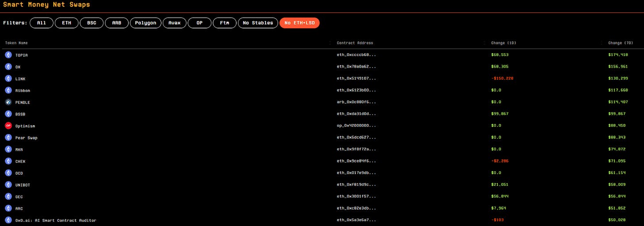Click the CHEX token chain icon
This screenshot has width=644, height=226.
tap(8, 161)
